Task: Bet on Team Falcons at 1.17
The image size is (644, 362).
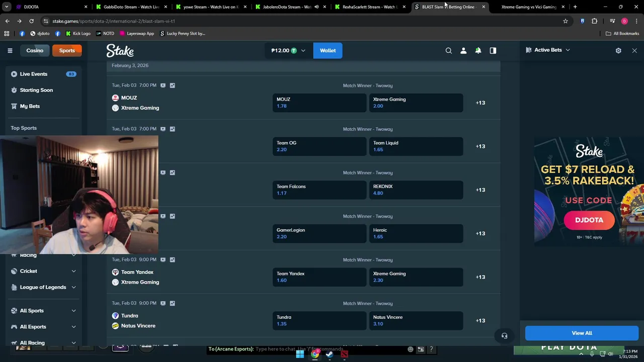Action: pyautogui.click(x=319, y=190)
